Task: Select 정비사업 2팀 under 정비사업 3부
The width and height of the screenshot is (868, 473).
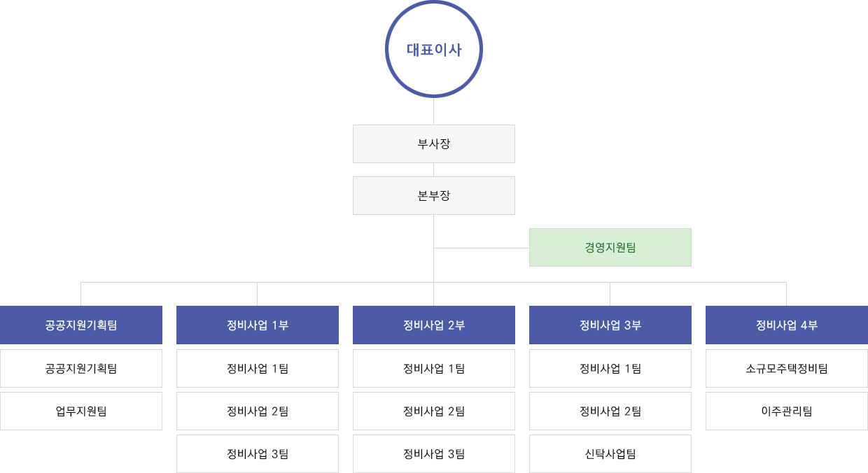Action: coord(610,411)
